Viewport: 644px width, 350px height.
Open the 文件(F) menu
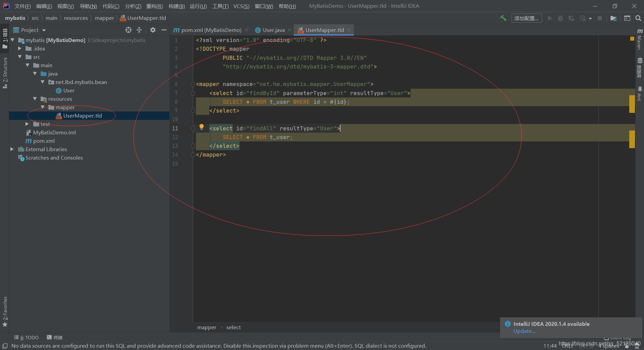click(22, 6)
